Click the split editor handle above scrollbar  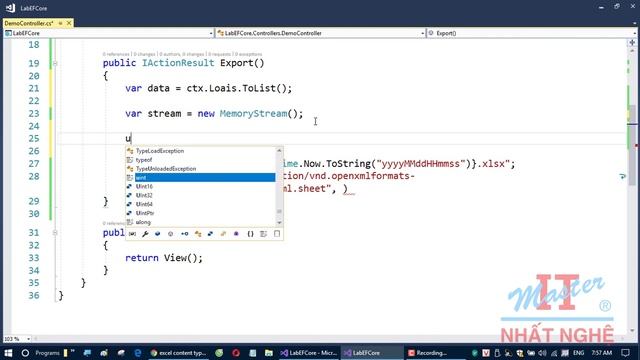coord(632,42)
